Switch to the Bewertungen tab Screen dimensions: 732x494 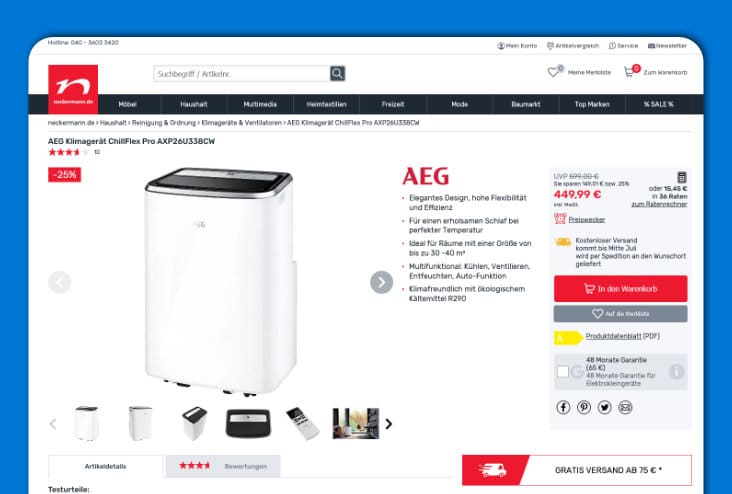[x=223, y=466]
